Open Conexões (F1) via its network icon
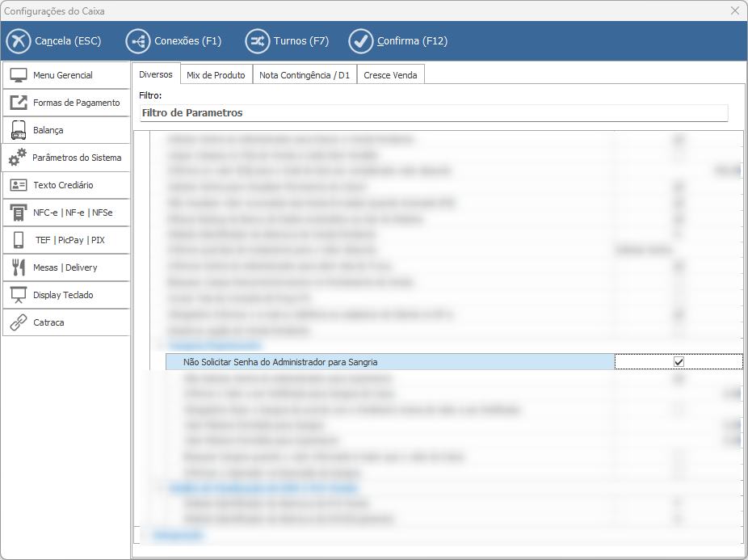 tap(138, 41)
